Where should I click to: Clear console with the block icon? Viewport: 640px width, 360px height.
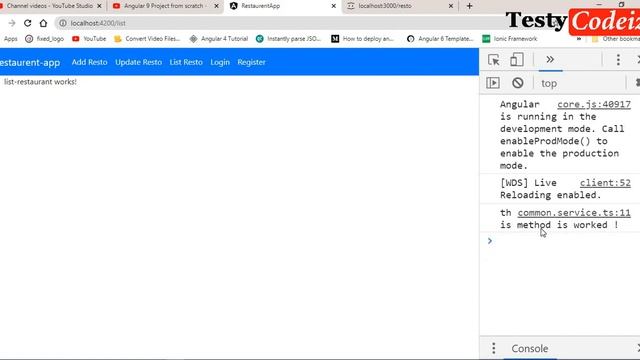click(x=518, y=83)
